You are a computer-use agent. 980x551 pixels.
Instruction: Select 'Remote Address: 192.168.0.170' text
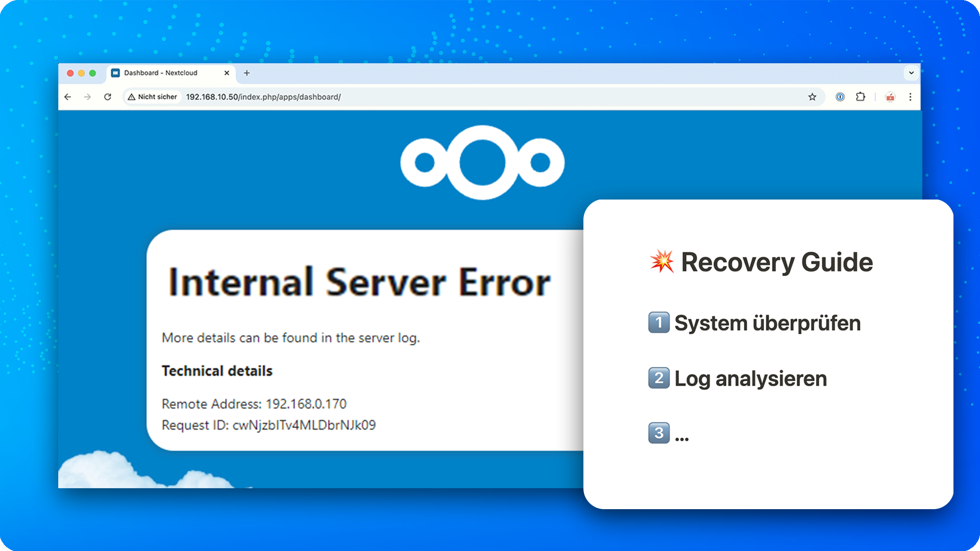point(254,404)
